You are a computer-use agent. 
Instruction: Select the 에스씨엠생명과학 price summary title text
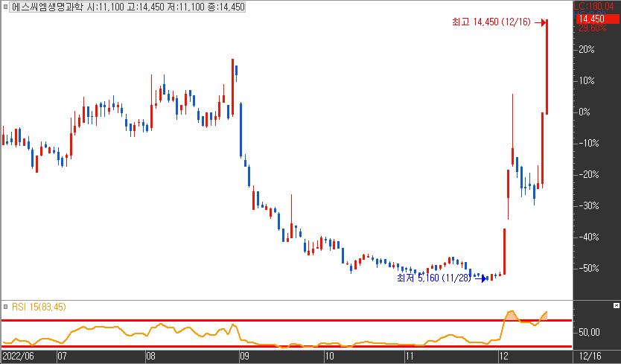point(128,7)
